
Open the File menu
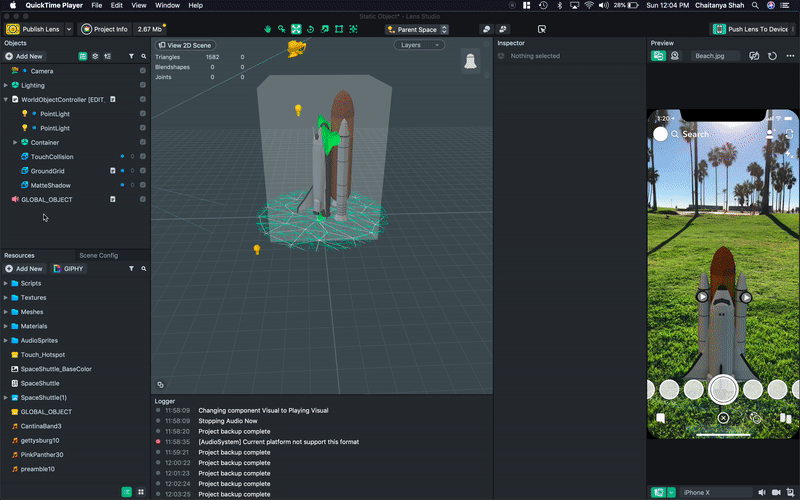click(x=96, y=5)
